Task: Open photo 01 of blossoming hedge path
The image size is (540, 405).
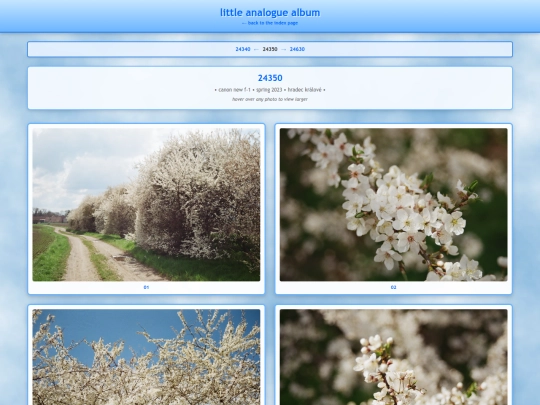Action: click(146, 205)
